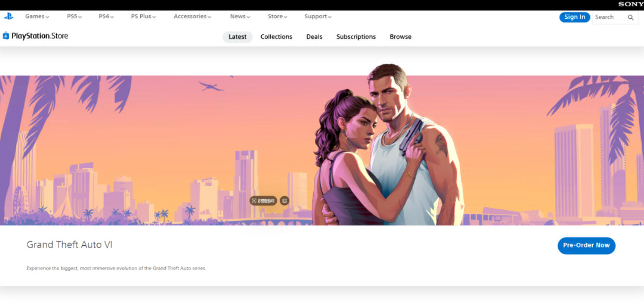Click the pill-shaped scan overlay button on banner
Viewport: 644px width, 307px height.
coord(263,201)
